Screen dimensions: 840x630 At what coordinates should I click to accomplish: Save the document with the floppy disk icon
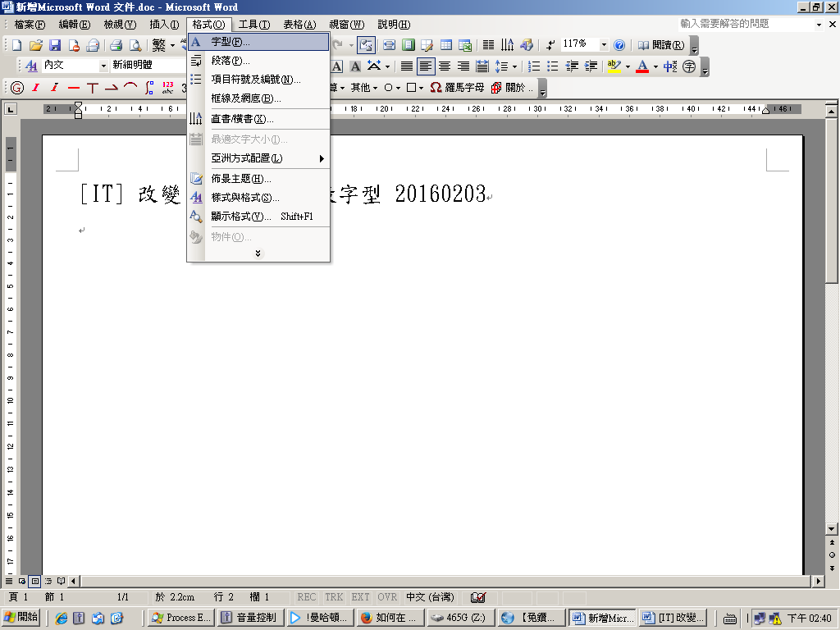[55, 46]
